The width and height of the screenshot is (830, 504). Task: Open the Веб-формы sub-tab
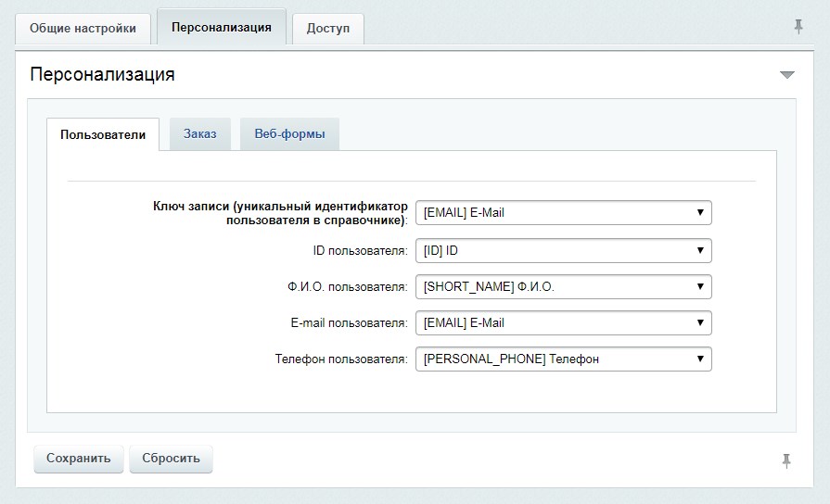coord(289,133)
